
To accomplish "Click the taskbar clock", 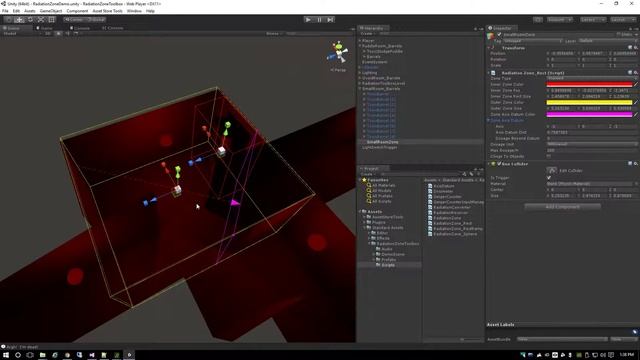I will [627, 355].
